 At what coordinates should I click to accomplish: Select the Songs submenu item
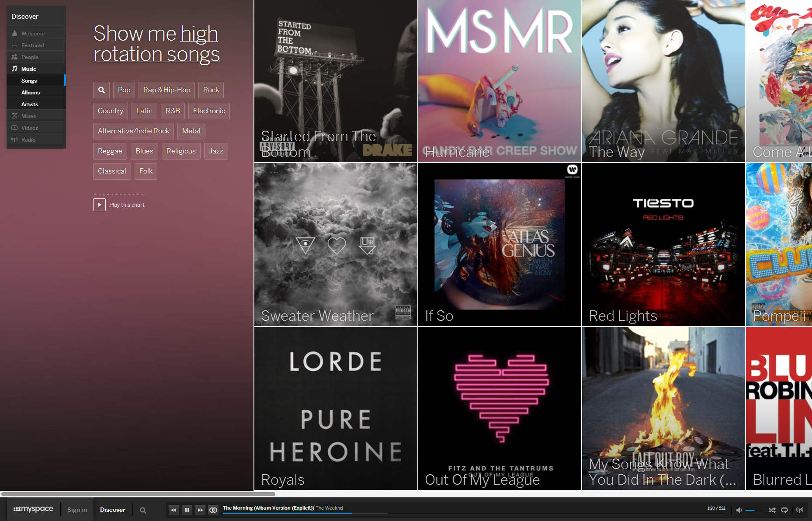coord(36,80)
